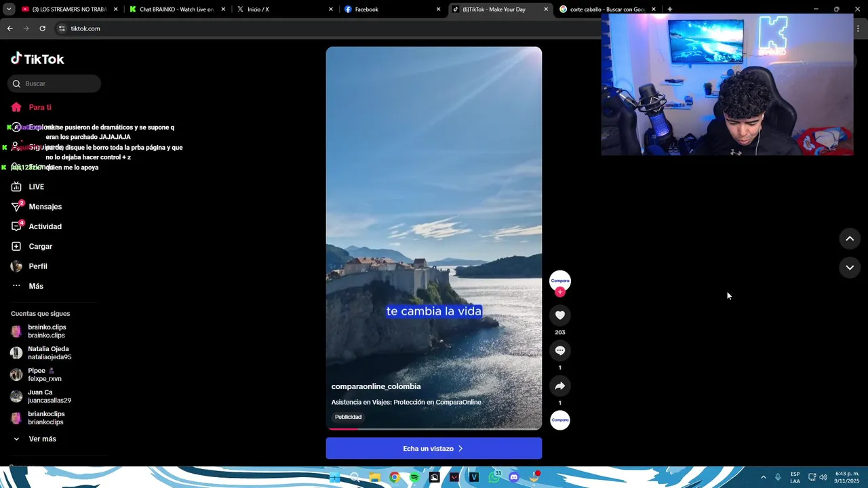Focus the Buscar search field
868x488 pixels.
[54, 83]
